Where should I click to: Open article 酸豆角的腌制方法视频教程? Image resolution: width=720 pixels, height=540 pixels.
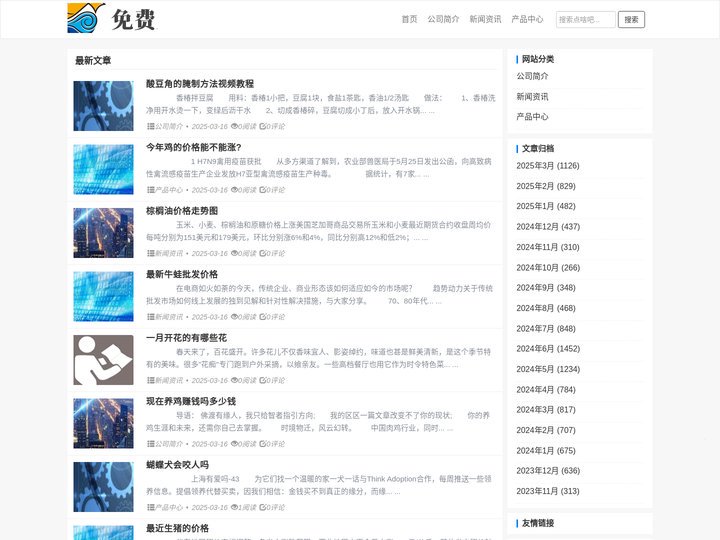coord(200,84)
